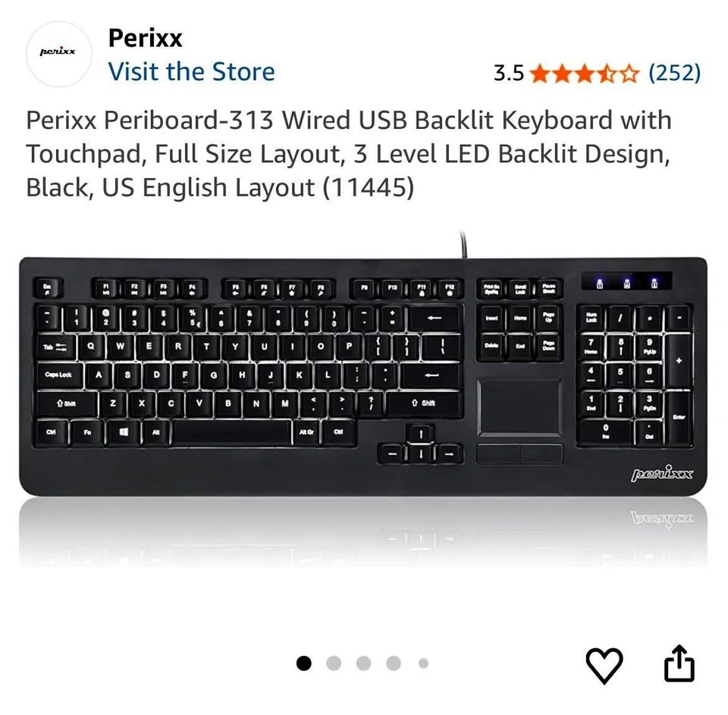Screen dimensions: 728x715
Task: Click Visit the Store link
Action: [x=191, y=71]
